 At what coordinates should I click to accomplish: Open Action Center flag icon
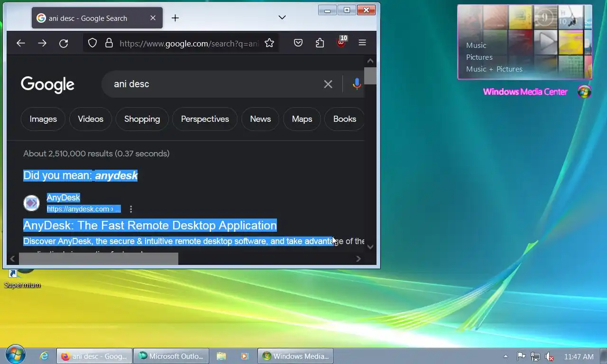coord(521,356)
